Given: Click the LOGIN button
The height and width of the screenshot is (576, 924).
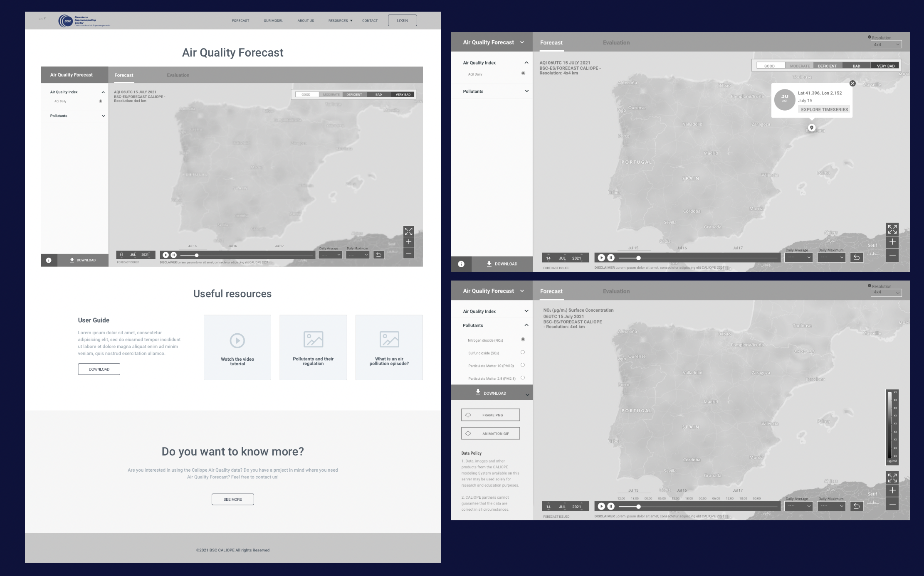Looking at the screenshot, I should pos(403,20).
